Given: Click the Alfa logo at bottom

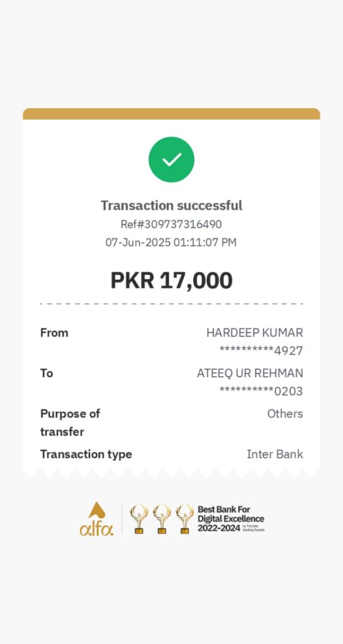Looking at the screenshot, I should click(x=96, y=519).
